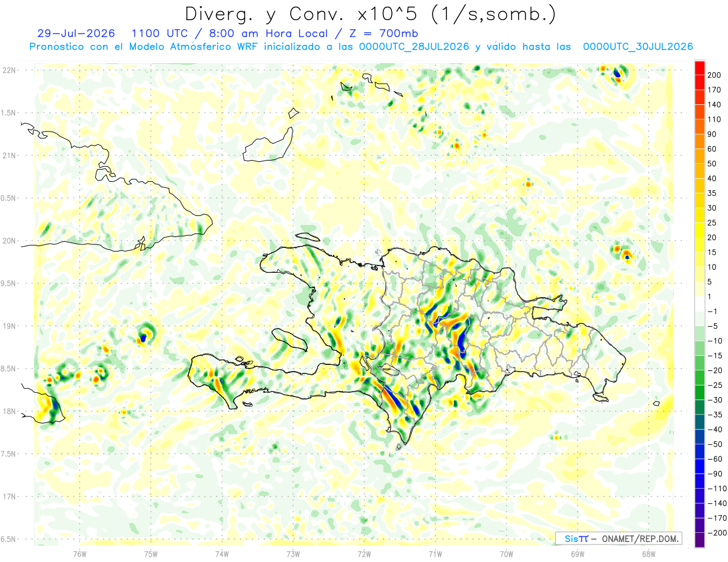The height and width of the screenshot is (562, 728).
Task: Click the positive '15' colorbar value
Action: click(712, 253)
